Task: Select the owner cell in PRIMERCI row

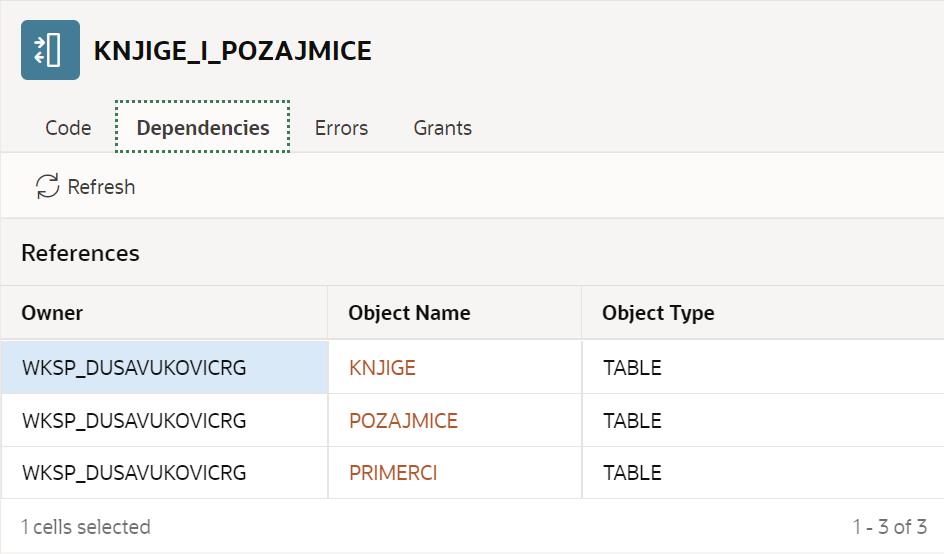Action: [134, 473]
